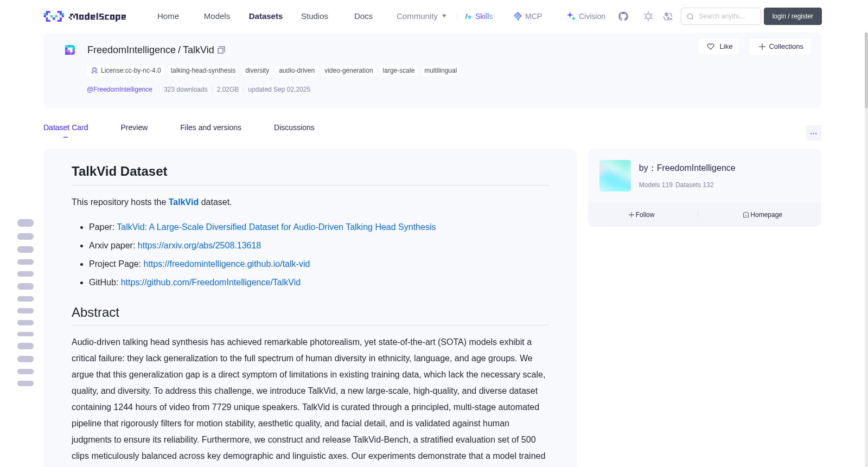
Task: Open the three-dot more options menu
Action: click(x=814, y=133)
